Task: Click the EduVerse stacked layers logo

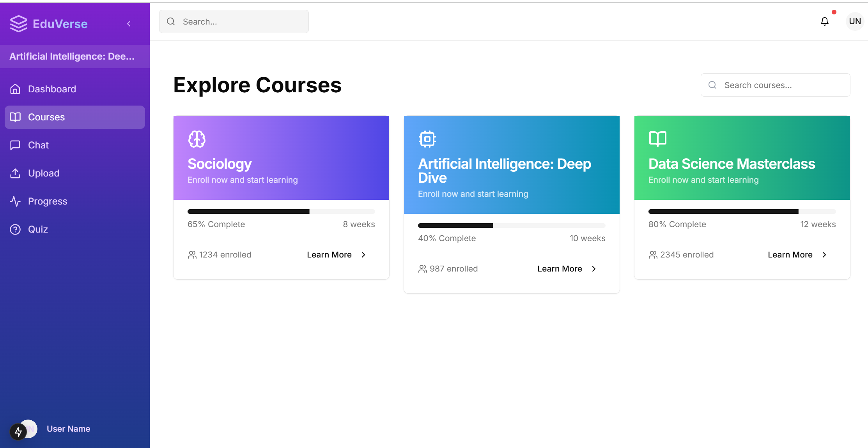Action: tap(18, 24)
